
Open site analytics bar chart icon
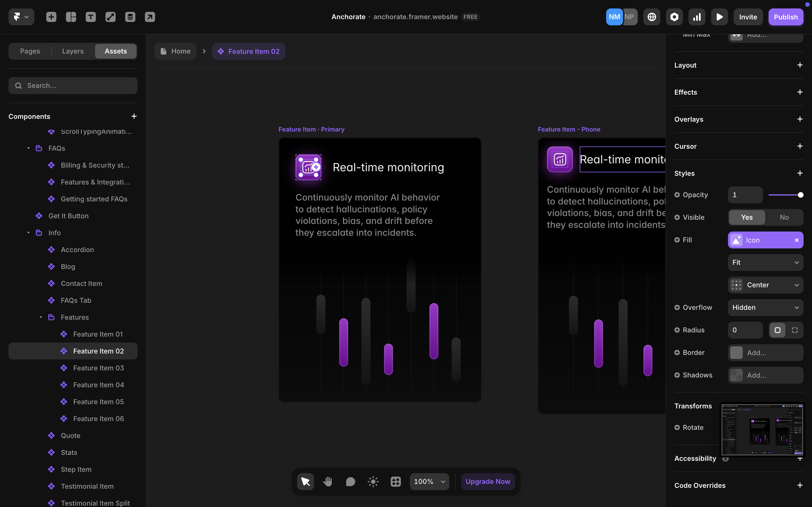pos(697,17)
